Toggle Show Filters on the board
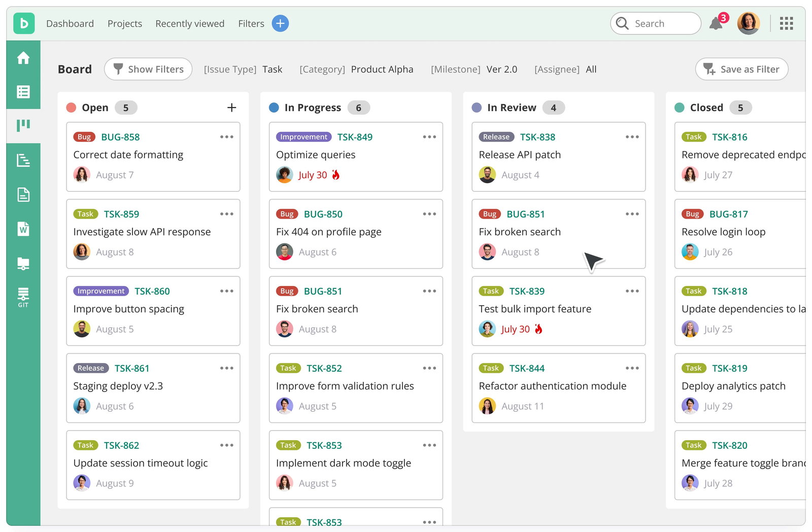The height and width of the screenshot is (532, 812). pos(148,69)
